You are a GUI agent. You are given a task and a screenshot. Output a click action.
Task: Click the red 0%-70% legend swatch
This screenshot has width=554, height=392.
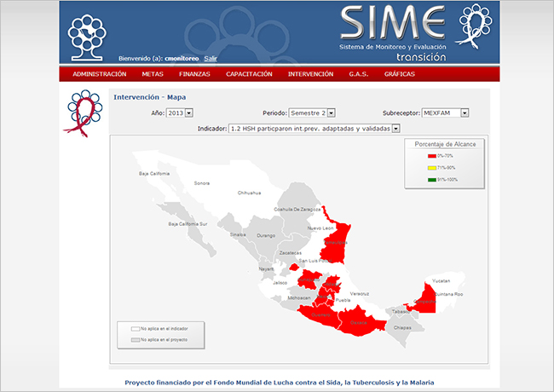431,156
